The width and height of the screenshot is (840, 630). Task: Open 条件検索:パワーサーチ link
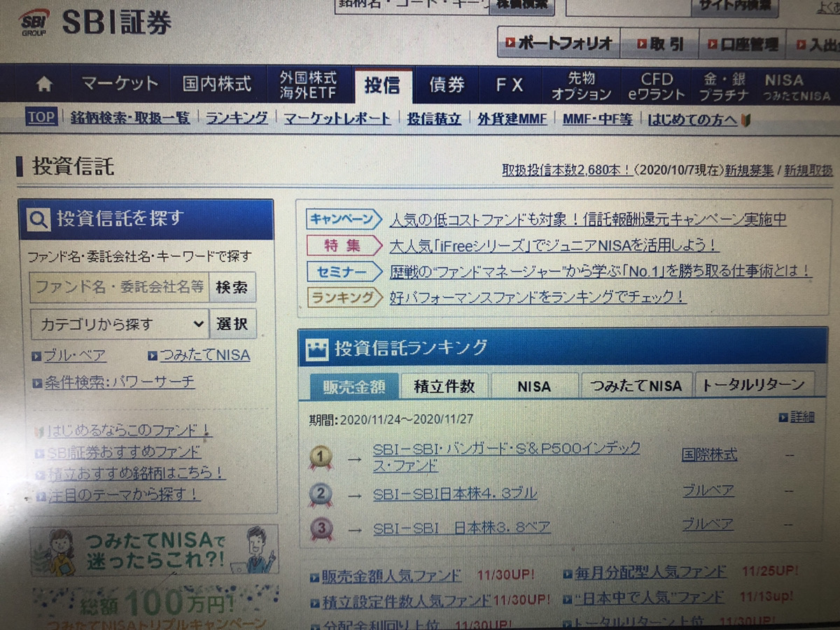pos(119,383)
